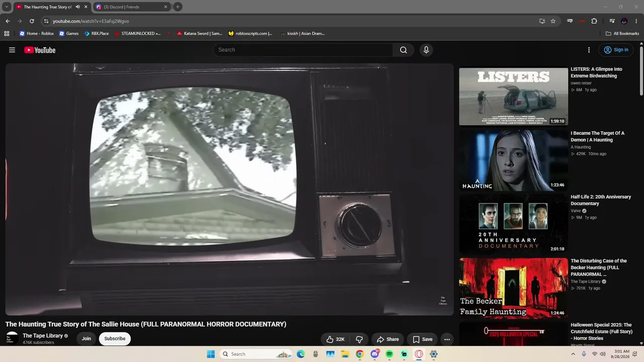Open The Tape Library channel avatar
This screenshot has width=644, height=362.
(x=12, y=338)
